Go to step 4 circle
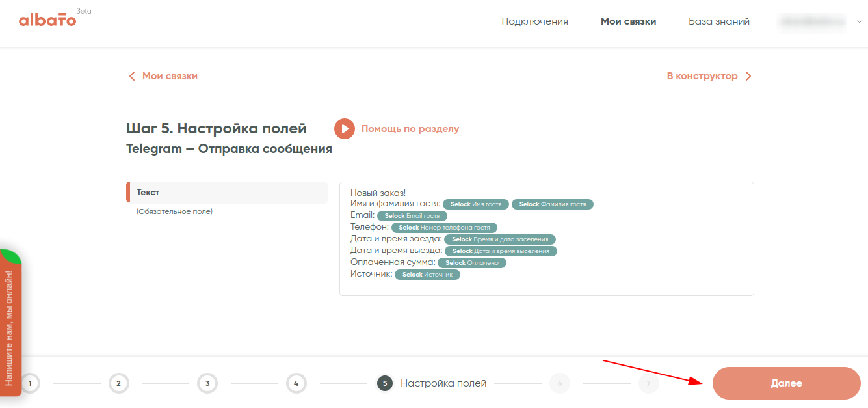Viewport: 868px width, 408px height. click(x=296, y=384)
